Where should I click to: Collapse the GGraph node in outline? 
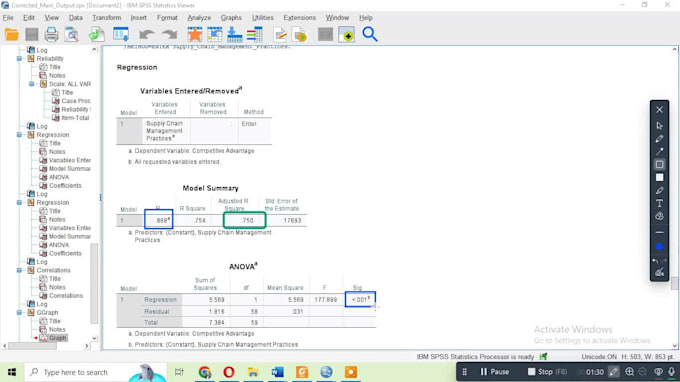point(19,313)
